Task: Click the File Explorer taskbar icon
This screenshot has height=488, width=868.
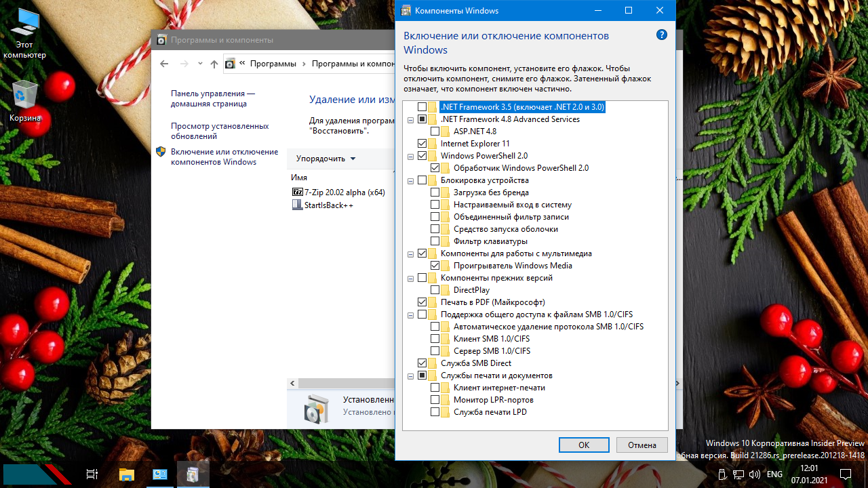Action: coord(127,474)
